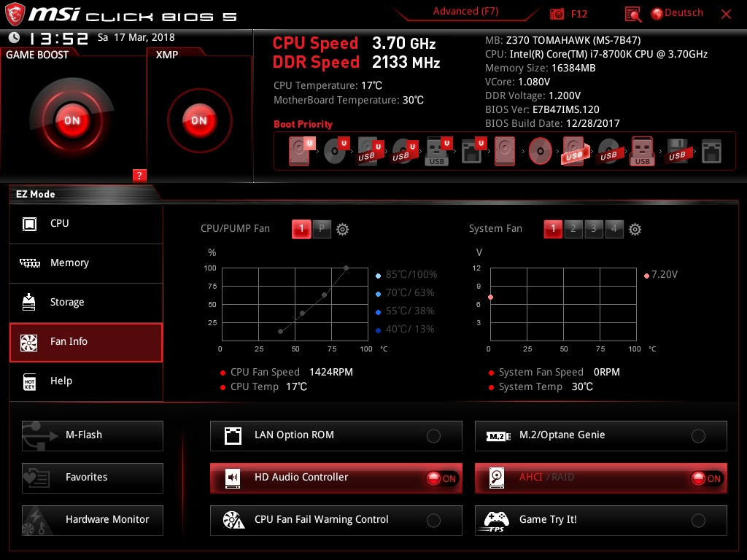This screenshot has width=747, height=560.
Task: Select System Fan 1 button
Action: 553,229
